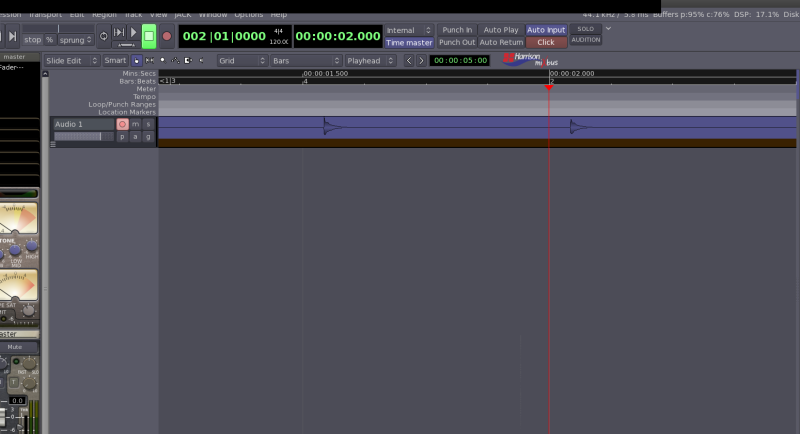800x434 pixels.
Task: Open the Transport menu
Action: pyautogui.click(x=45, y=15)
